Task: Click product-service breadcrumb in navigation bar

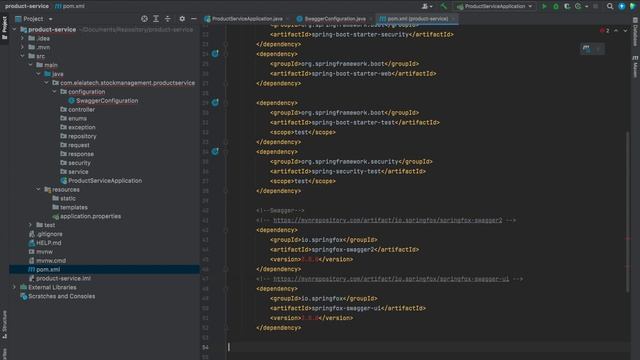Action: click(x=27, y=6)
